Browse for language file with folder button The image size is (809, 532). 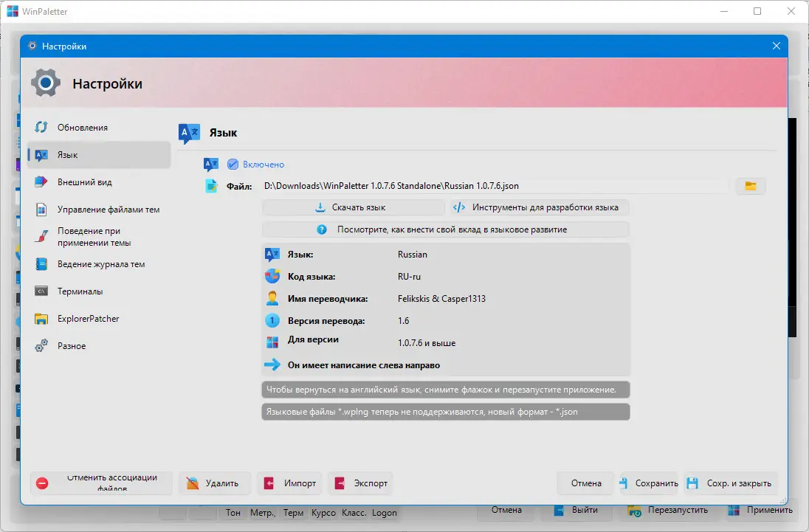pos(750,186)
